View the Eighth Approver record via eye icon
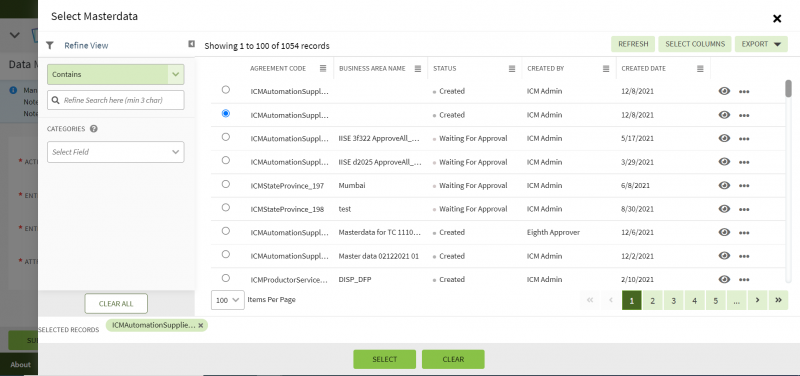The image size is (800, 376). pyautogui.click(x=724, y=232)
